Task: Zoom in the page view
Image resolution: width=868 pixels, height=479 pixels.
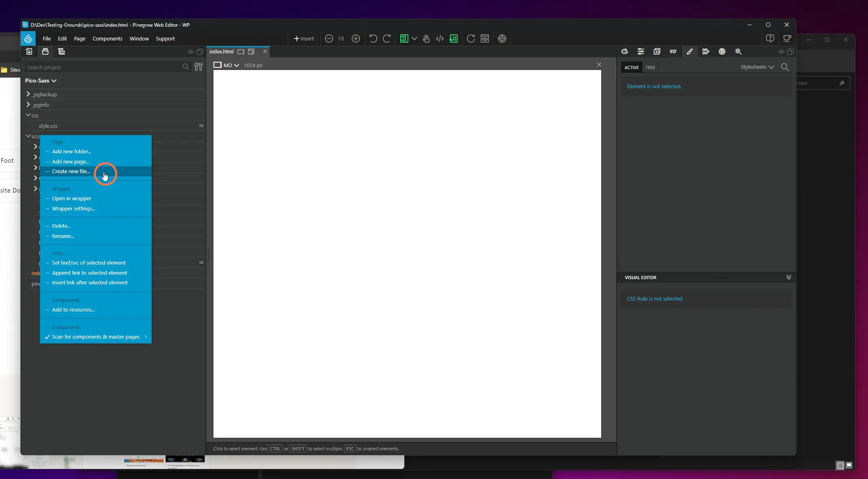Action: 356,38
